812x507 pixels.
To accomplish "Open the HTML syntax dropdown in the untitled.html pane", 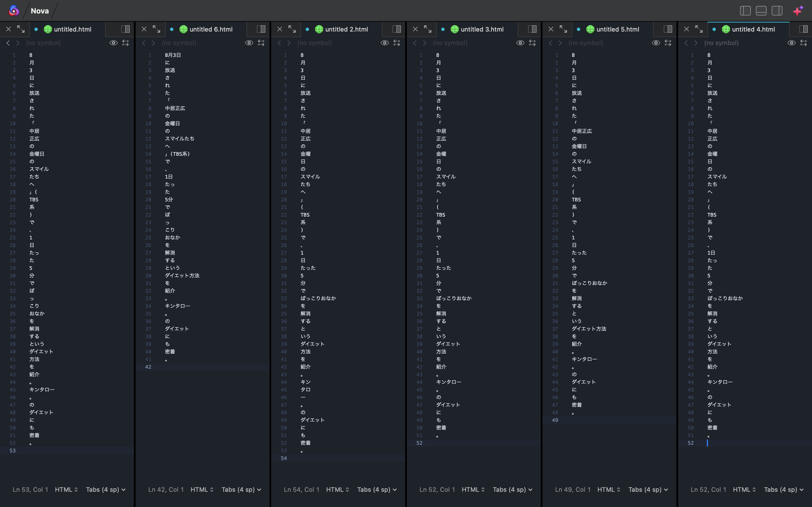I will 66,490.
